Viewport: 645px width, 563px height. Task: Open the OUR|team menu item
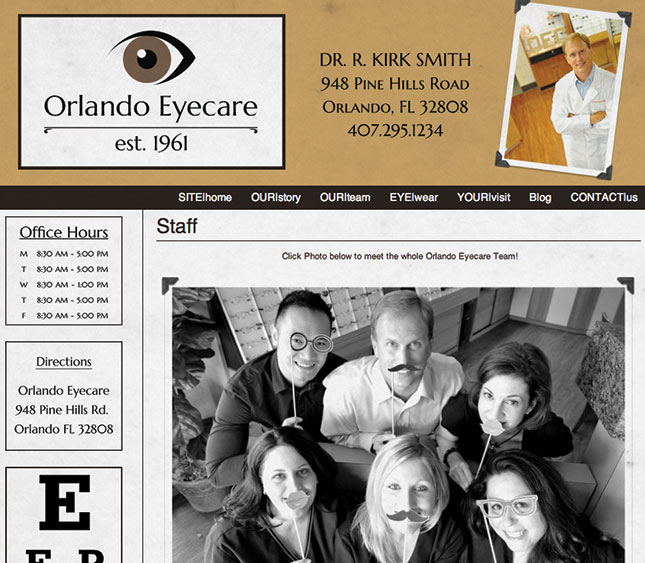(x=345, y=197)
